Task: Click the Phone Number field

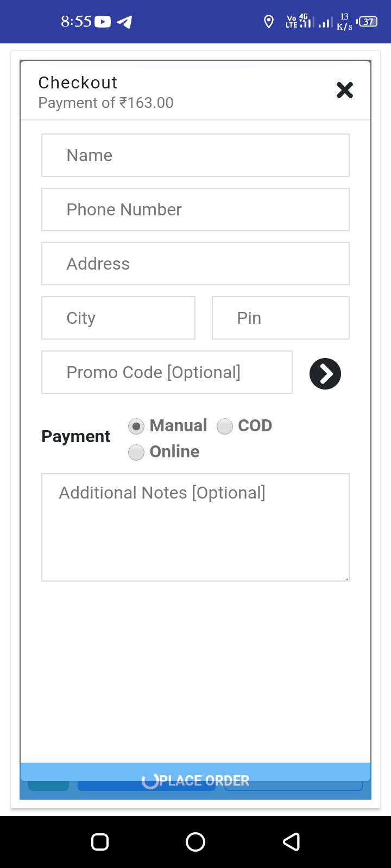Action: 195,209
